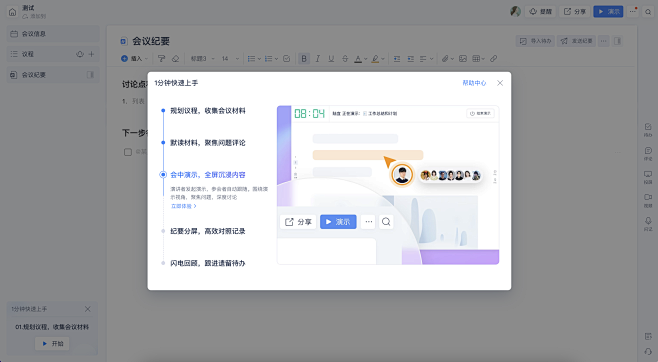Viewport: 658px width, 362px height.
Task: Click the decrease indent icon
Action: click(x=397, y=59)
